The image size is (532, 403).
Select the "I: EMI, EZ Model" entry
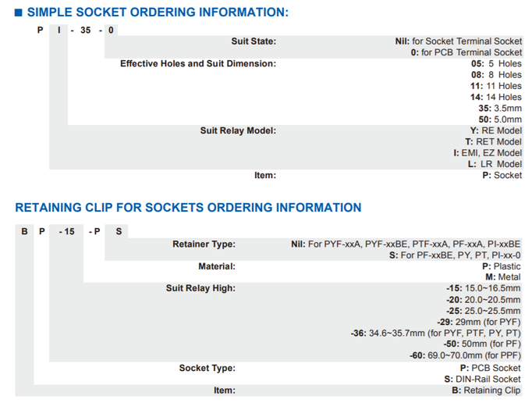[488, 153]
